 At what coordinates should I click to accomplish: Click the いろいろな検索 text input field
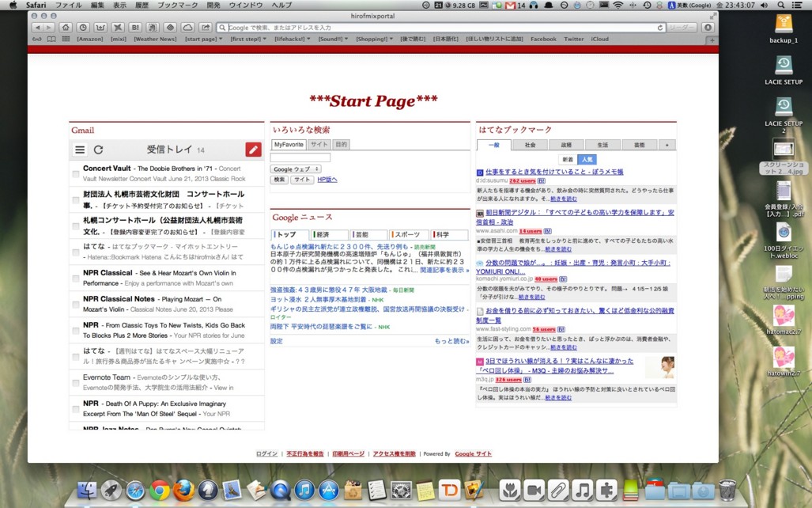[x=300, y=157]
